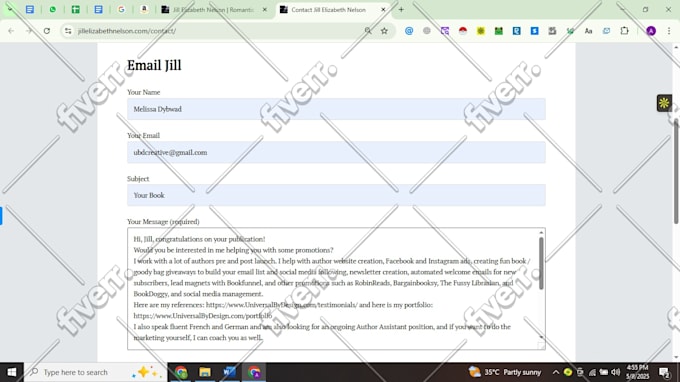Switch to Google pinned tab

coord(121,9)
